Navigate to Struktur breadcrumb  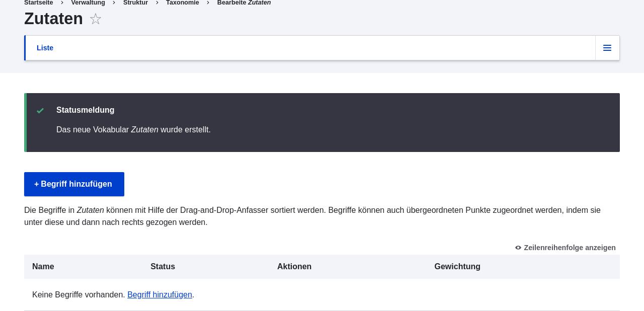tap(135, 3)
